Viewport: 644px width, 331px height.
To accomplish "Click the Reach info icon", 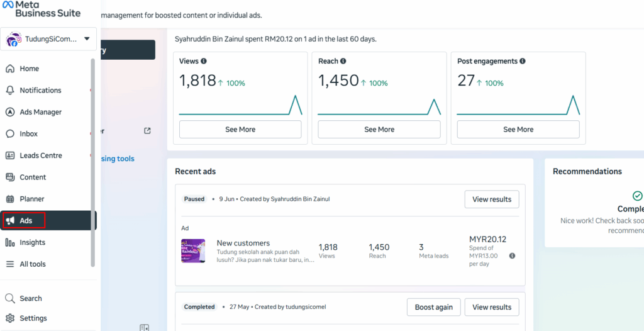I will coord(343,61).
